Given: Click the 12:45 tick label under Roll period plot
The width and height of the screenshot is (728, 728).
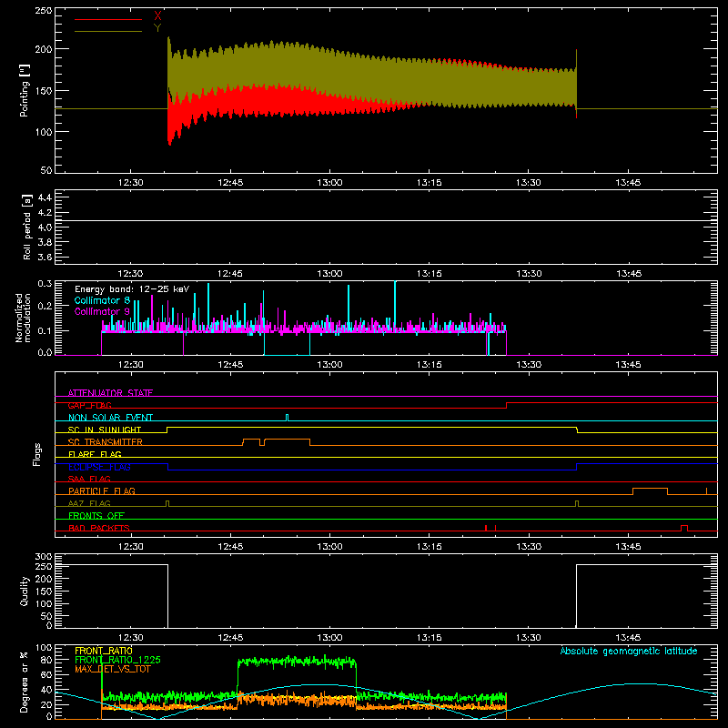Looking at the screenshot, I should coord(230,274).
